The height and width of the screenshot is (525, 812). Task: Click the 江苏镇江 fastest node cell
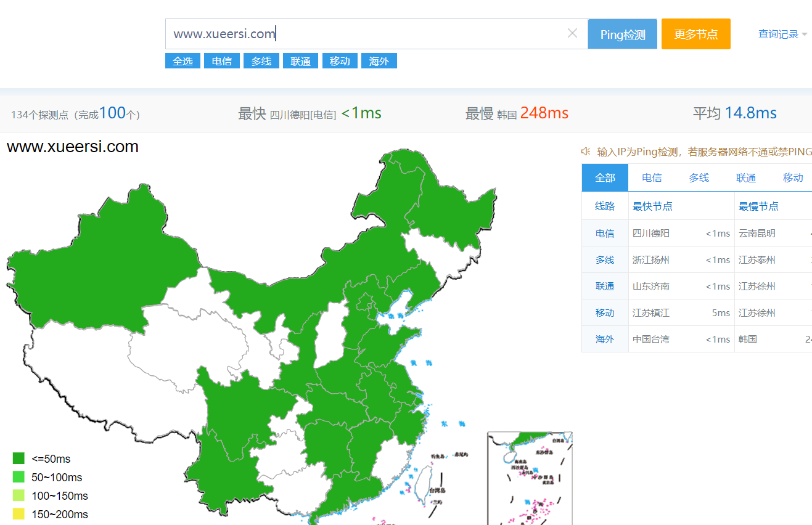pos(651,313)
